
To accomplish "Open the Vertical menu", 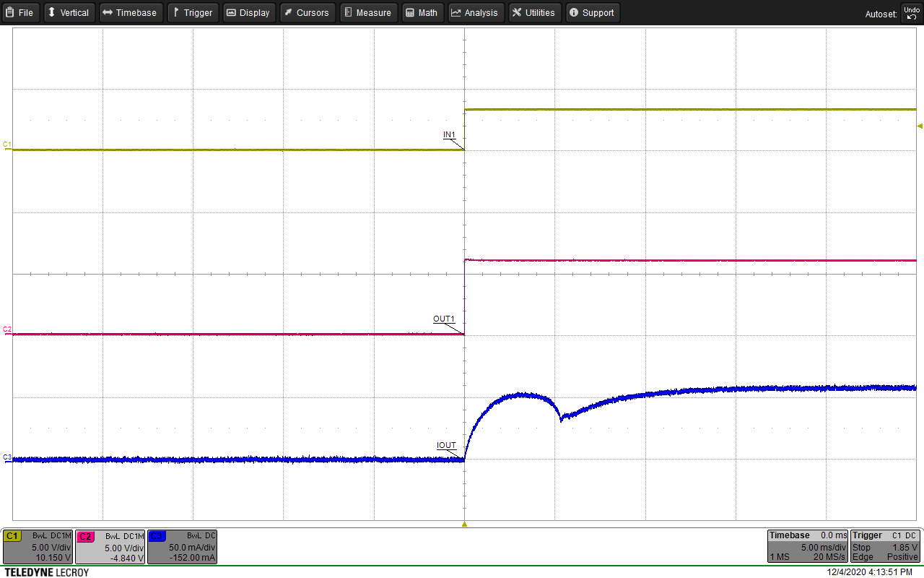I will pos(69,12).
